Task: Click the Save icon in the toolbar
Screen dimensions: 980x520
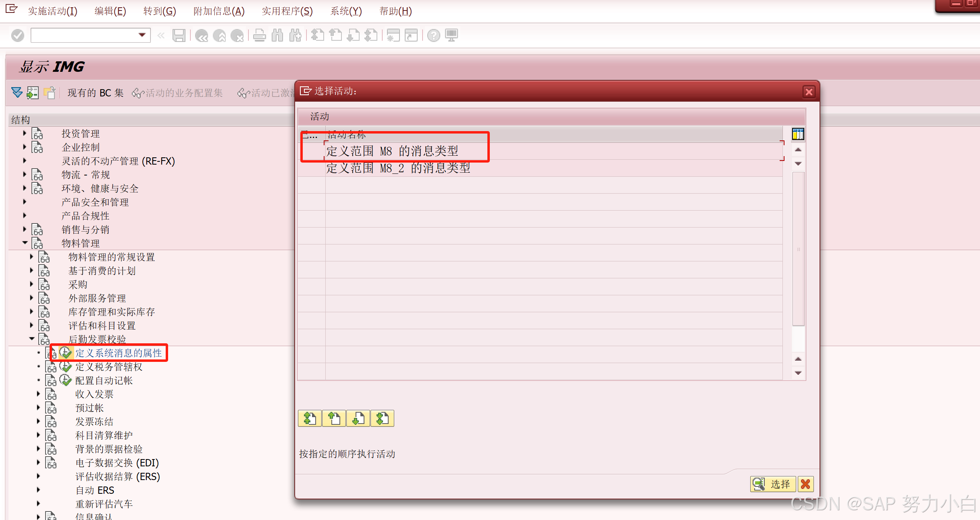Action: click(179, 36)
